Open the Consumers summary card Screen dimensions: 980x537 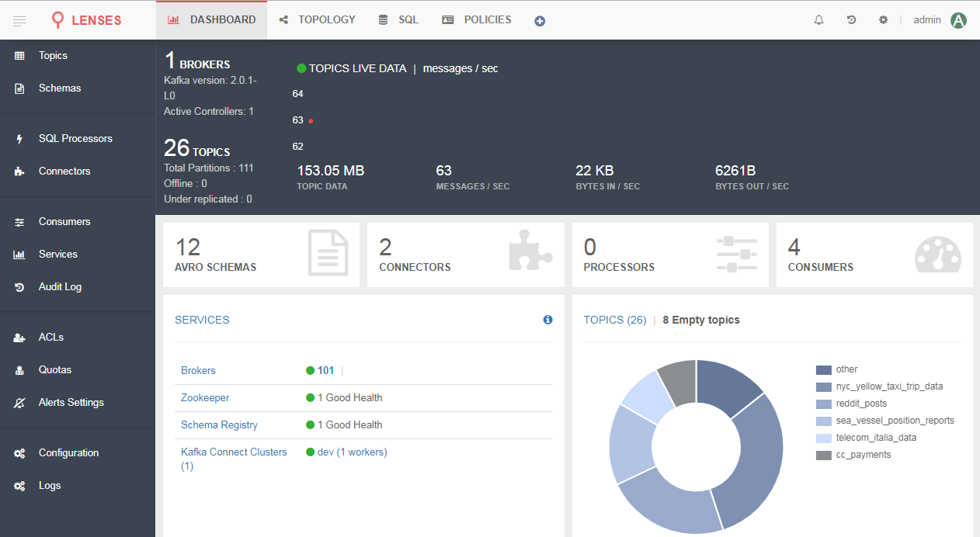(x=874, y=255)
